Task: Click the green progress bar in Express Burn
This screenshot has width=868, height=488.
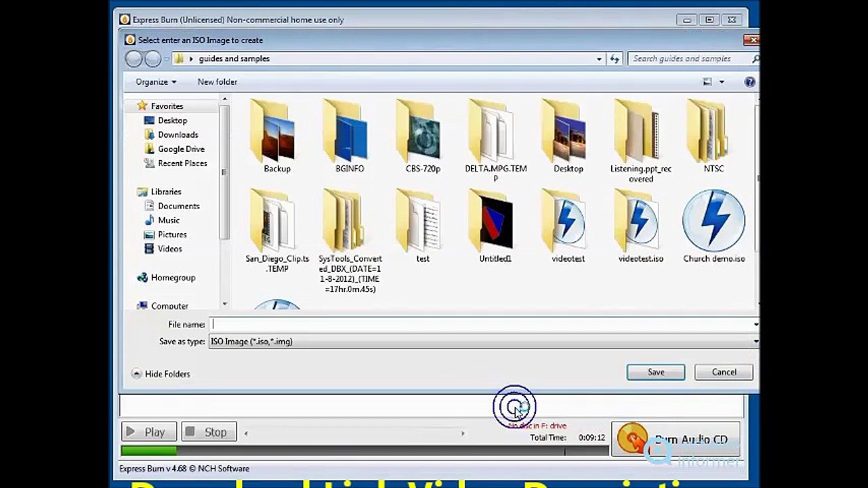Action: (149, 451)
